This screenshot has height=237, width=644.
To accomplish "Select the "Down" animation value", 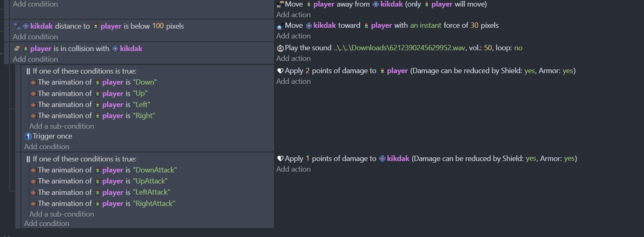I will tap(145, 82).
